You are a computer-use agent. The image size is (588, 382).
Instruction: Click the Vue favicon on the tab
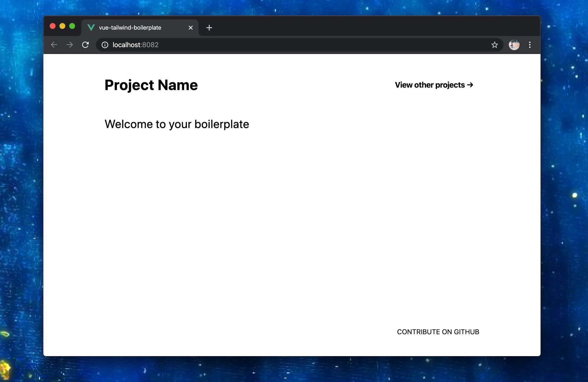(x=91, y=28)
